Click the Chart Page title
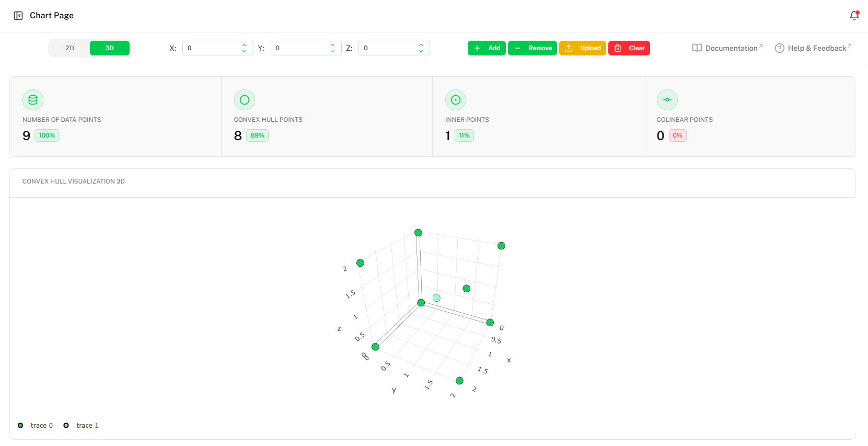The height and width of the screenshot is (446, 868). [x=52, y=16]
